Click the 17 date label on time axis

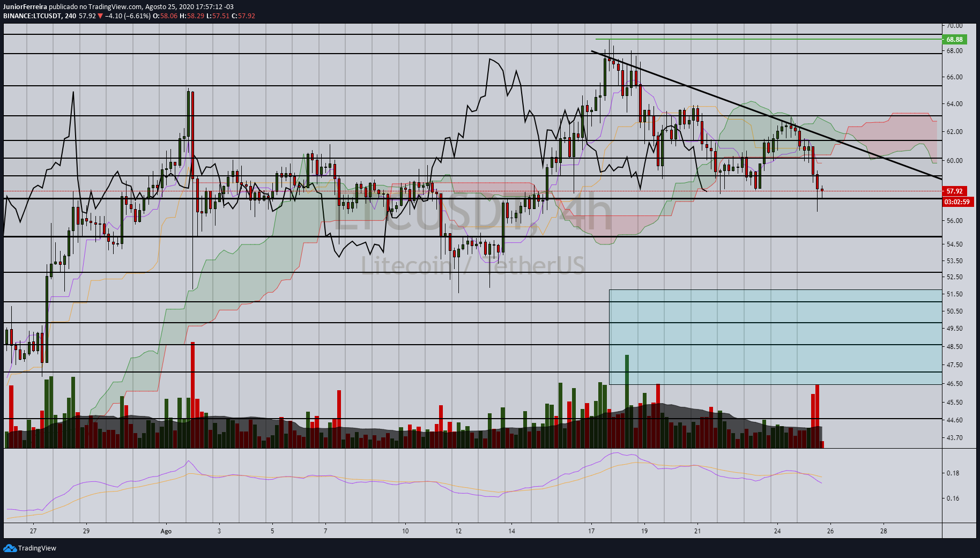(591, 531)
